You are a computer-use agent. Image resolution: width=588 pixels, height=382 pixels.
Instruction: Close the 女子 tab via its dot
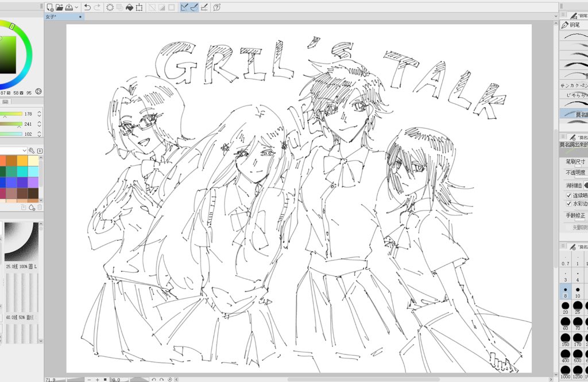pyautogui.click(x=80, y=17)
